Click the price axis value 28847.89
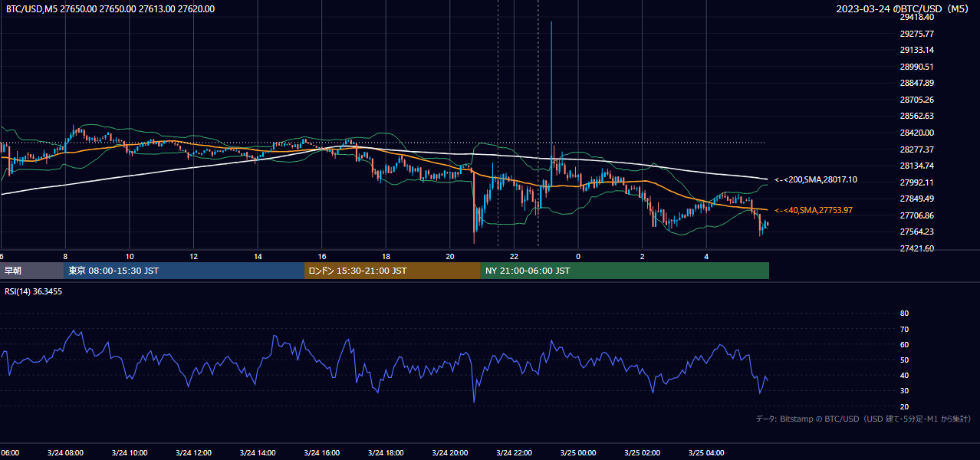Screen dimensions: 980x460 [916, 83]
